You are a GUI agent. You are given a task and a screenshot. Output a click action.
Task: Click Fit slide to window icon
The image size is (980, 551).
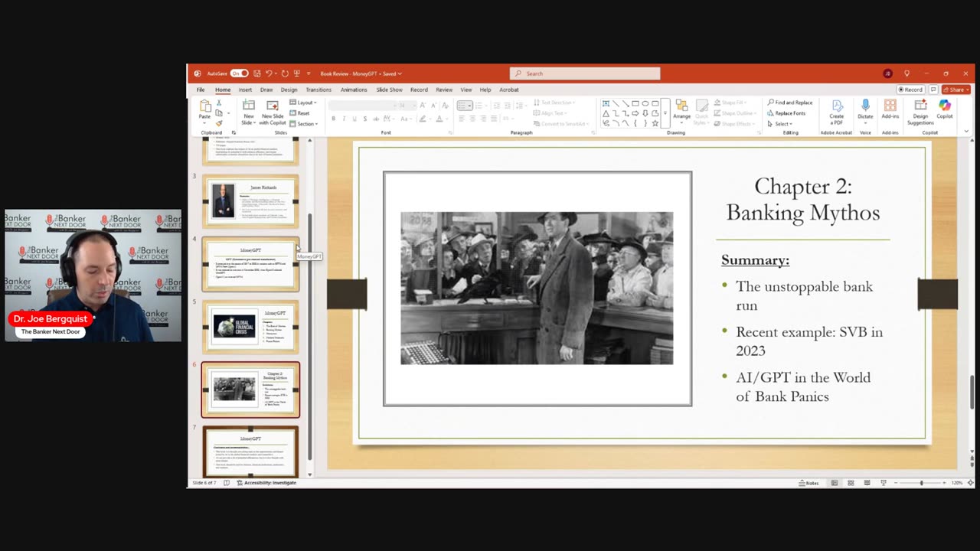click(x=971, y=483)
